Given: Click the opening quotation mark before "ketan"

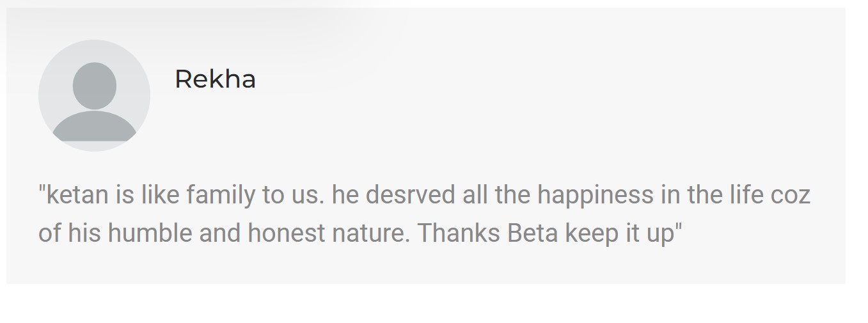Looking at the screenshot, I should [42, 189].
